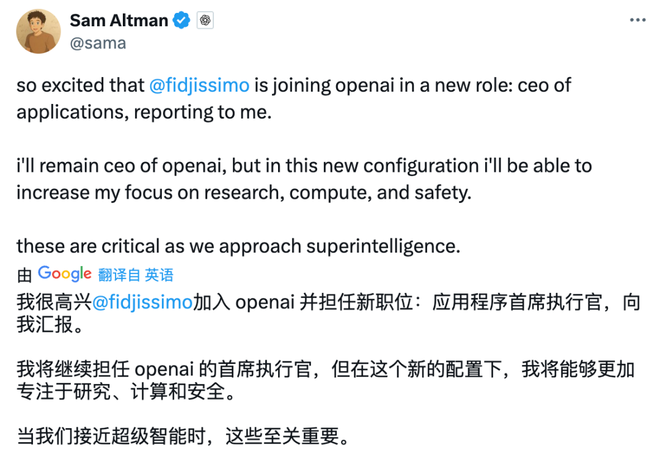This screenshot has width=660, height=455.
Task: Click the 由 character before Google logo
Action: coord(25,275)
